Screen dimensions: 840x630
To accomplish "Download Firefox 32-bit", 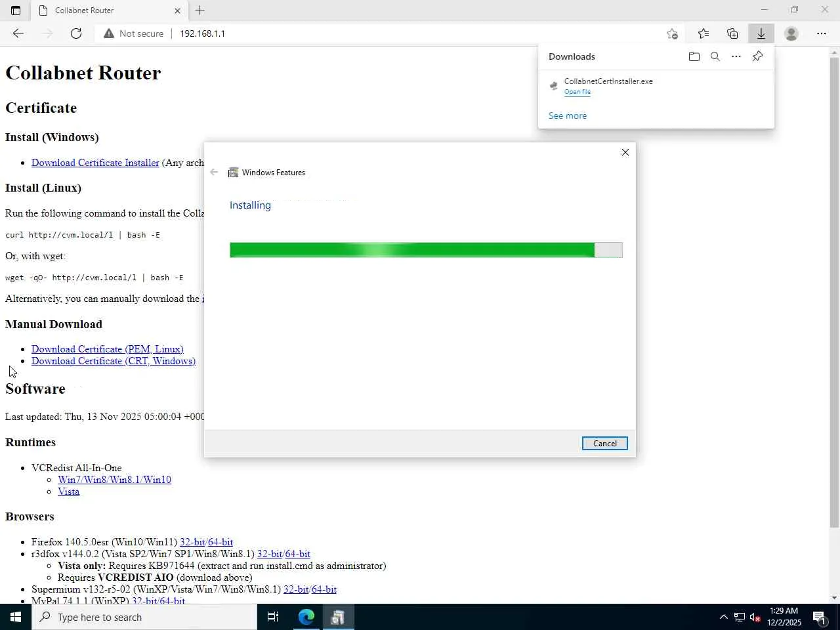I will pyautogui.click(x=192, y=542).
